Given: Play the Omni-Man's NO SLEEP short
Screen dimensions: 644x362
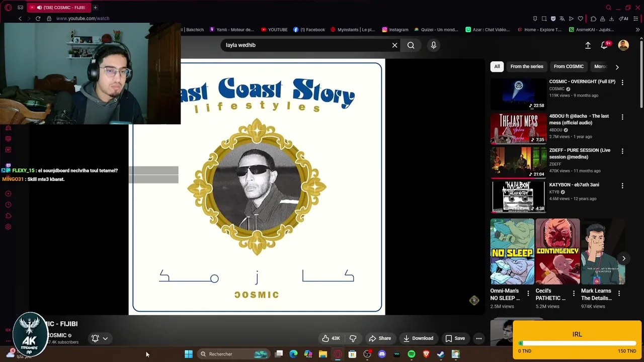Looking at the screenshot, I should point(512,251).
